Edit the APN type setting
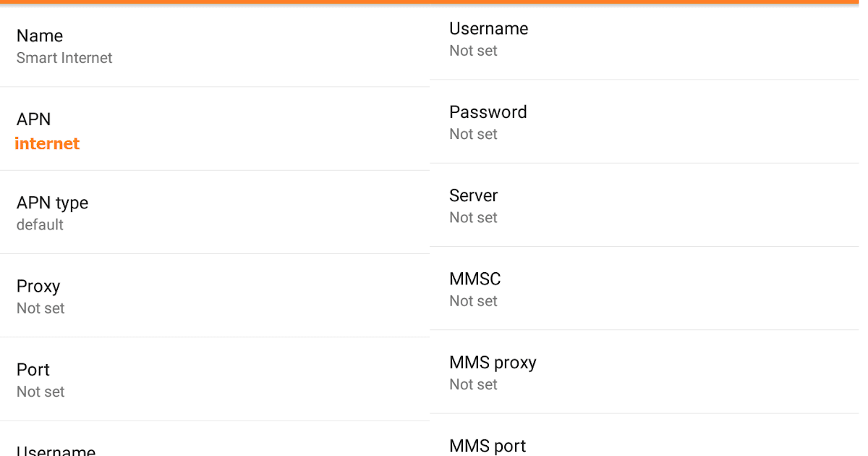This screenshot has width=868, height=456. coord(52,203)
